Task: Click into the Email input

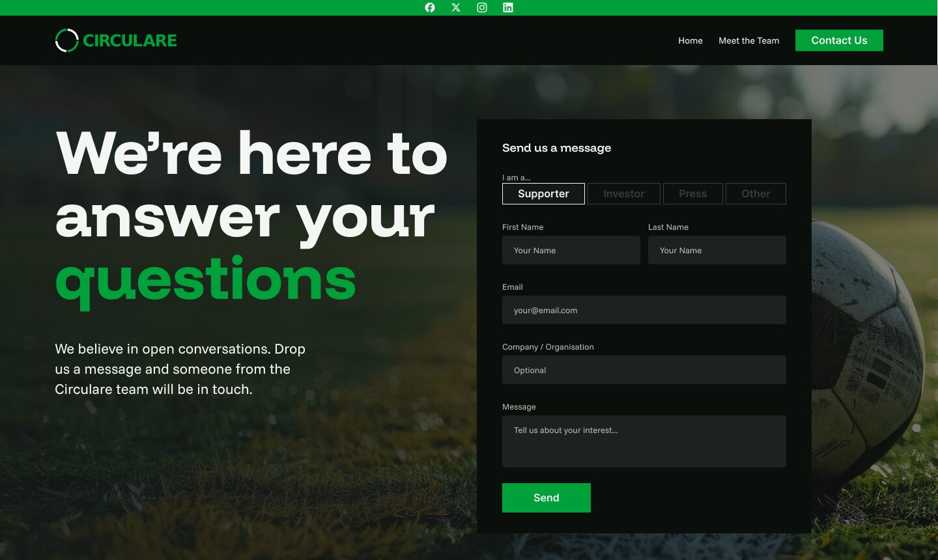Action: coord(644,310)
